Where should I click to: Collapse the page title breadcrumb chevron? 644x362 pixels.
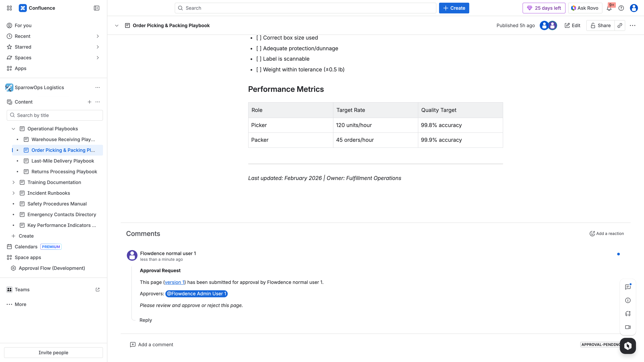coord(117,25)
